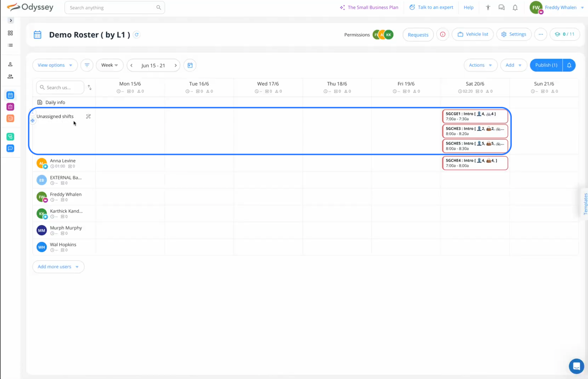Open the chat messages icon in header
Viewport: 588px width, 379px height.
point(502,8)
